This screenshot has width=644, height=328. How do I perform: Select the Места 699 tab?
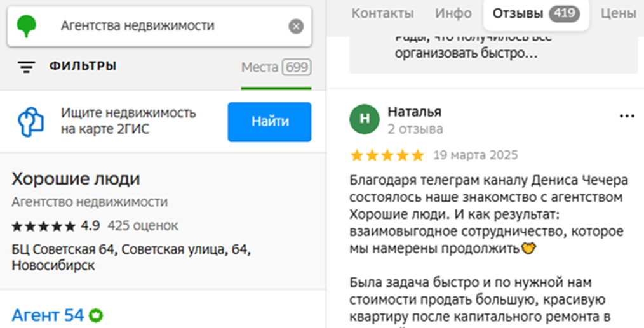pyautogui.click(x=276, y=67)
